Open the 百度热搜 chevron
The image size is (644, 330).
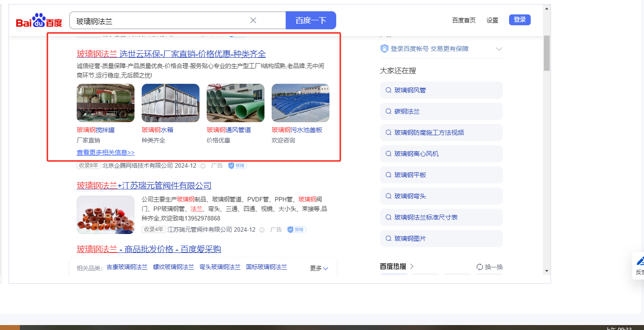(412, 266)
